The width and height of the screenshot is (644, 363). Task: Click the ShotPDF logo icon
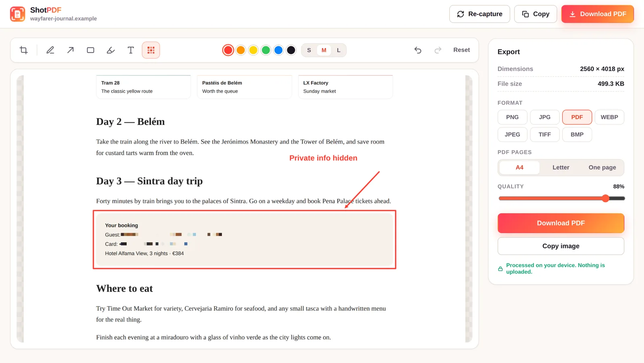(x=17, y=14)
